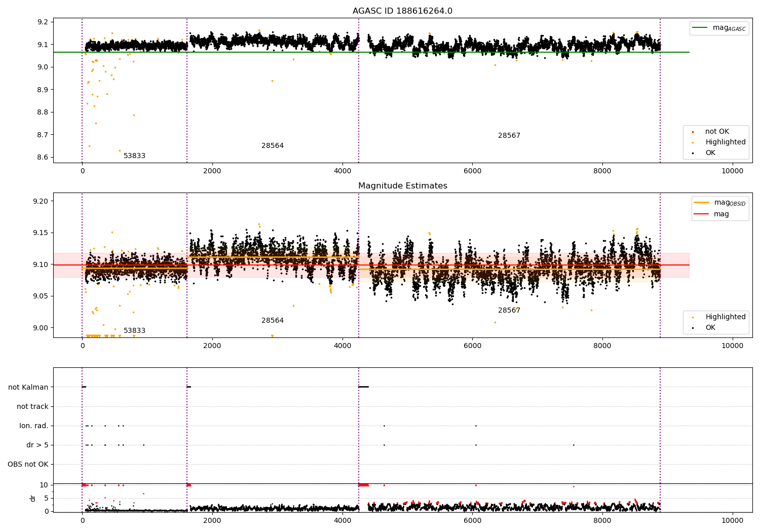Image resolution: width=760 pixels, height=532 pixels.
Task: Select 'Highlighted' legend entry in top plot
Action: [x=726, y=142]
